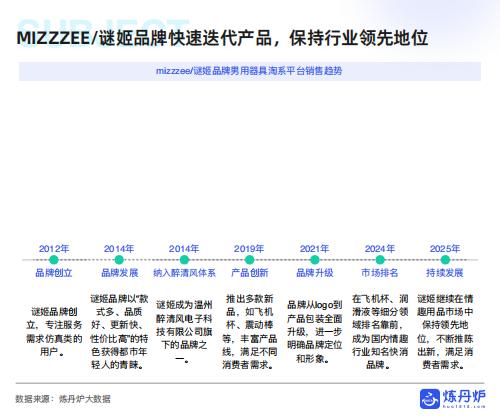The width and height of the screenshot is (500, 416).
Task: Click the 2021年 year label
Action: (314, 249)
